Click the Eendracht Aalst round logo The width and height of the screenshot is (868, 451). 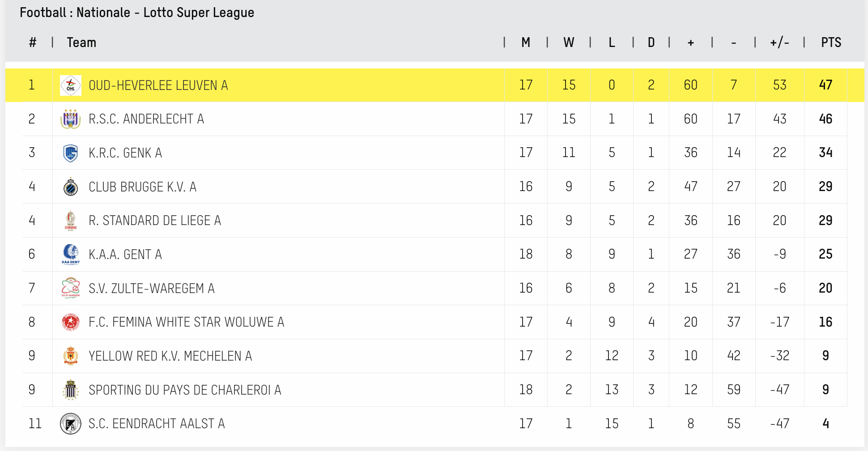71,424
